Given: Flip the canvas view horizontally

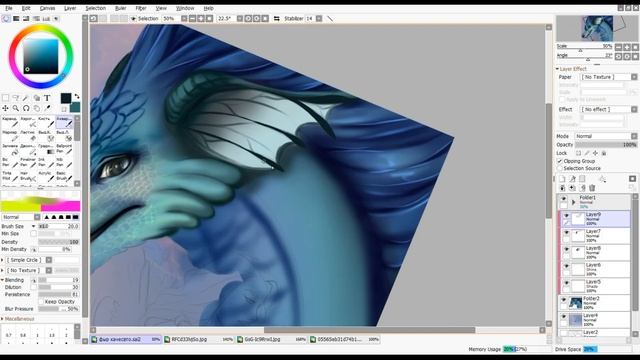Looking at the screenshot, I should click(x=276, y=18).
